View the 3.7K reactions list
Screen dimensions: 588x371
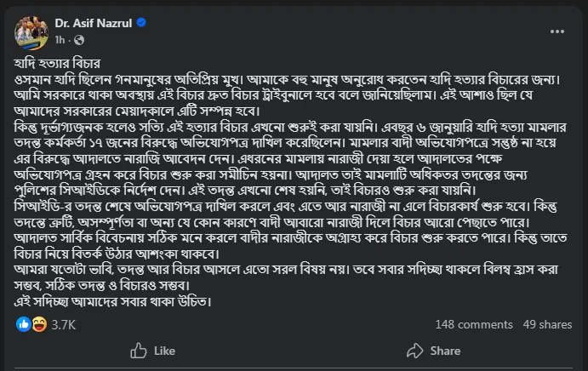(x=64, y=324)
